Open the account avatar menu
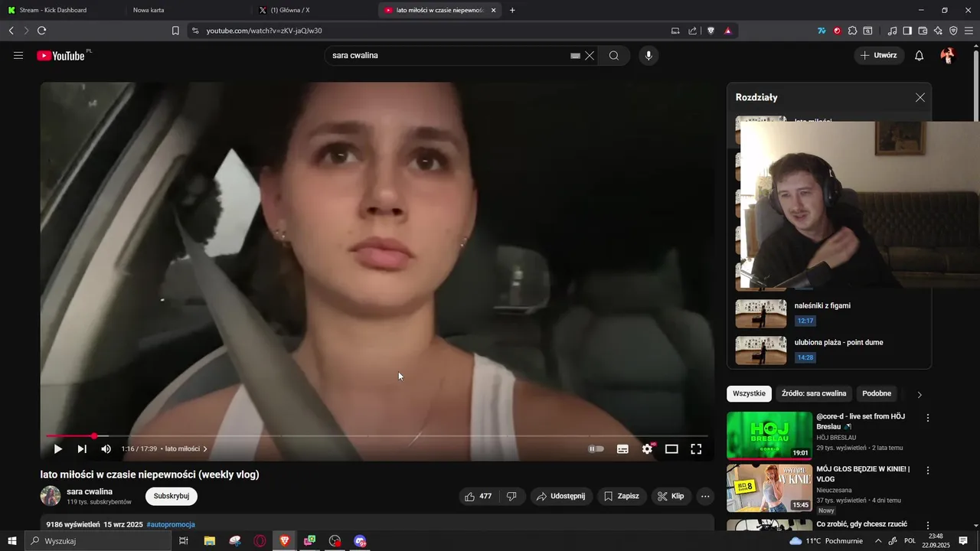 [x=948, y=55]
